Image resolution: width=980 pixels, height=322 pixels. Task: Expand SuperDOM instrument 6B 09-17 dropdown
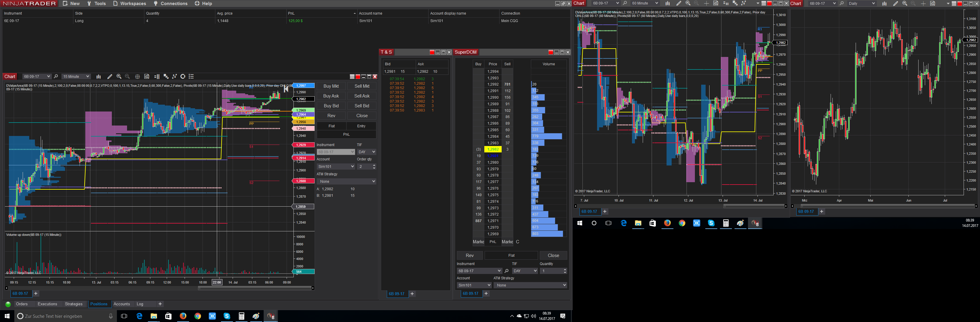(479, 271)
